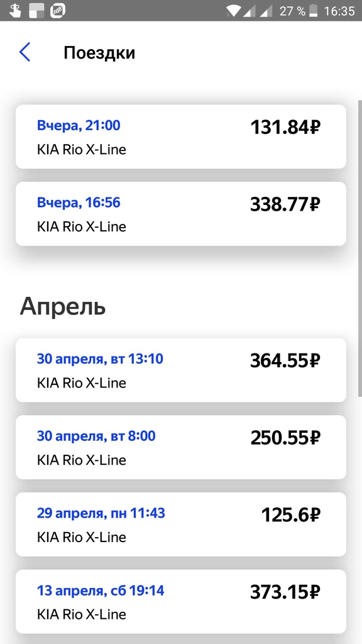Tap the Wi-Fi signal icon in status bar
Viewport: 362px width, 644px height.
233,10
